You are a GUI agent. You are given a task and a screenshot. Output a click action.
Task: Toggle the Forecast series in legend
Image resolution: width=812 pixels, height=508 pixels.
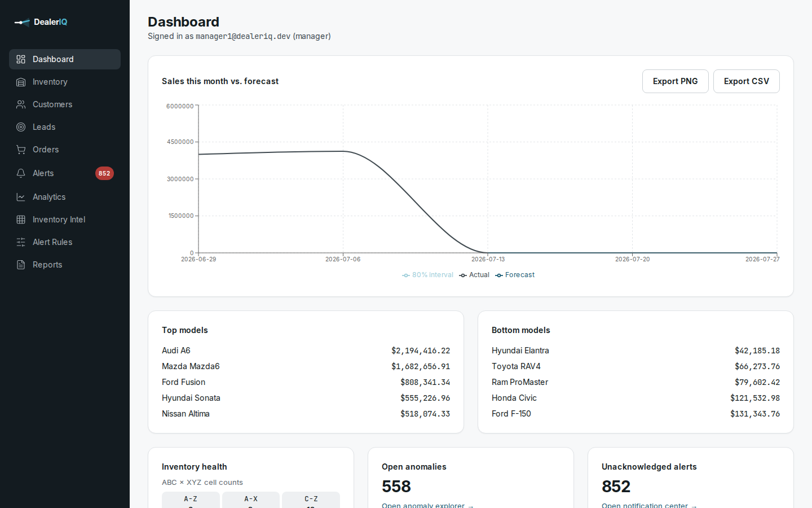click(x=515, y=275)
